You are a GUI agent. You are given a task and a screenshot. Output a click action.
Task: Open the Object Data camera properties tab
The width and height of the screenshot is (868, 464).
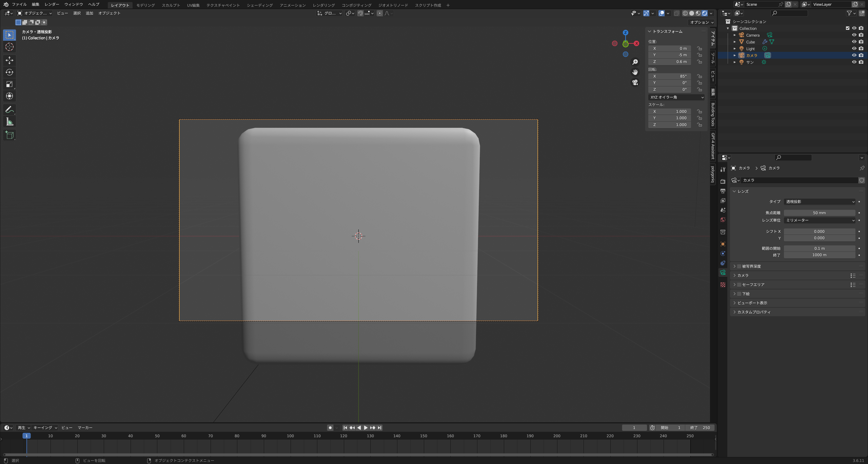coord(723,273)
